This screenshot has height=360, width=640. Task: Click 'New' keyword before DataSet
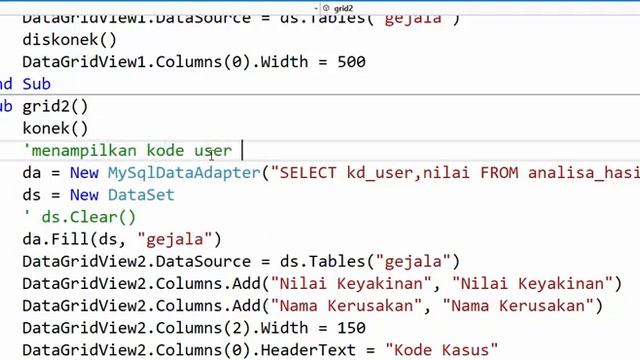[x=84, y=195]
